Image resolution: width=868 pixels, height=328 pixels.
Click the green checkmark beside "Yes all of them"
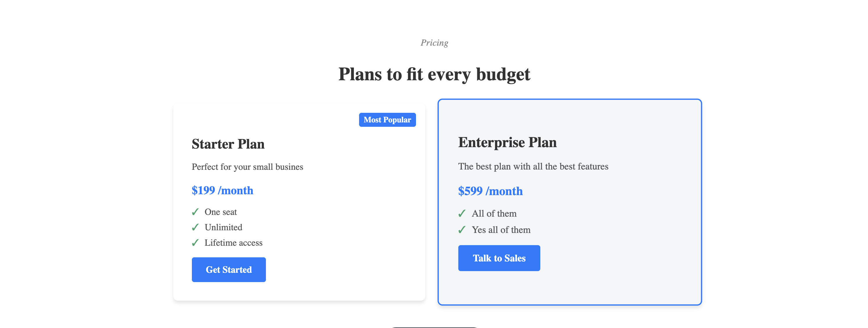pos(462,230)
